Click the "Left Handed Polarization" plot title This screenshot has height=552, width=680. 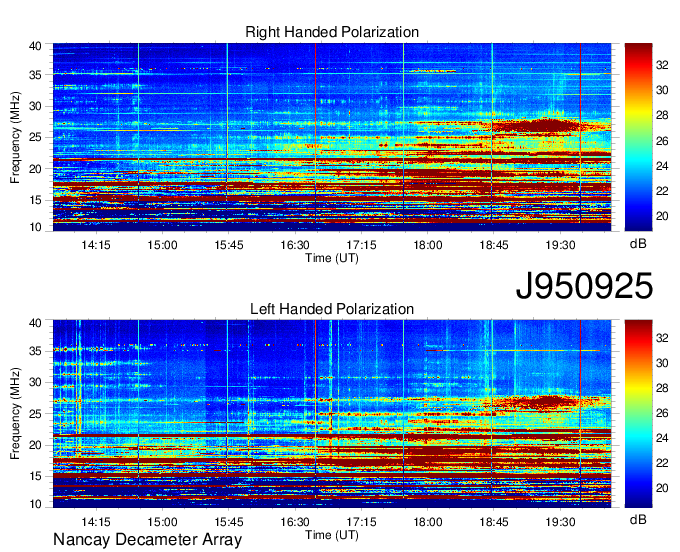(332, 309)
